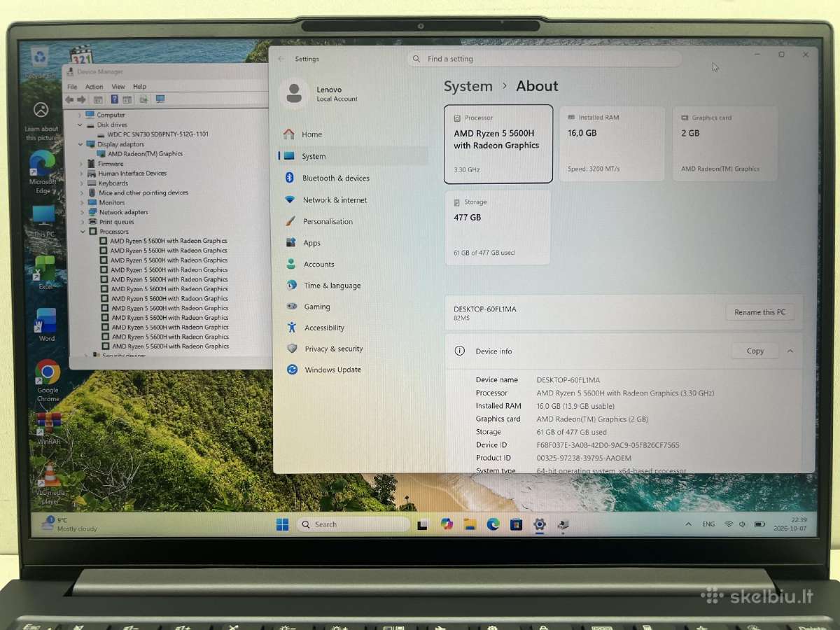Click the blue Help icon in Device Manager toolbar
Screen dimensions: 840x630
pos(115,99)
